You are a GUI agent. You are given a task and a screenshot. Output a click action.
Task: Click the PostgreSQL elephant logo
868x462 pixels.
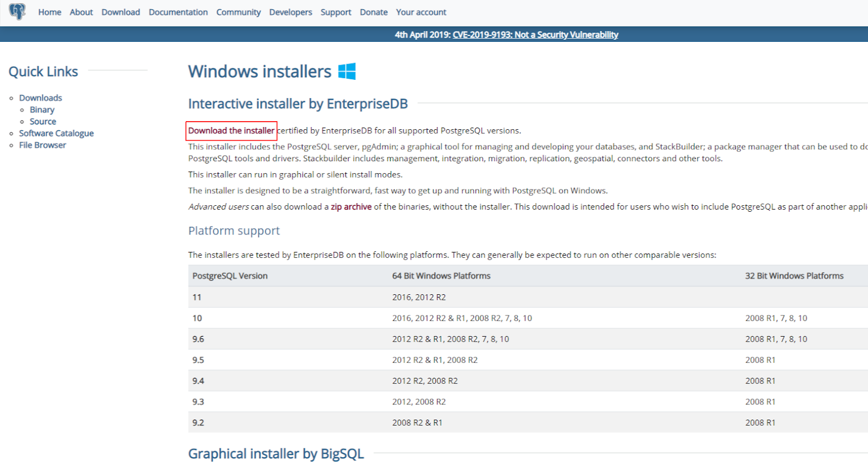coord(17,11)
